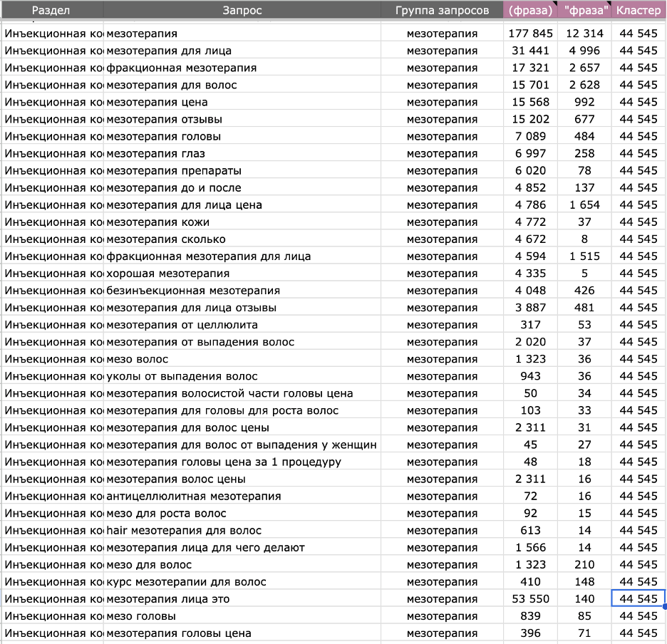Image resolution: width=667 pixels, height=644 pixels.
Task: Select the 'курс мезотерапии для волос' cell
Action: click(x=242, y=582)
